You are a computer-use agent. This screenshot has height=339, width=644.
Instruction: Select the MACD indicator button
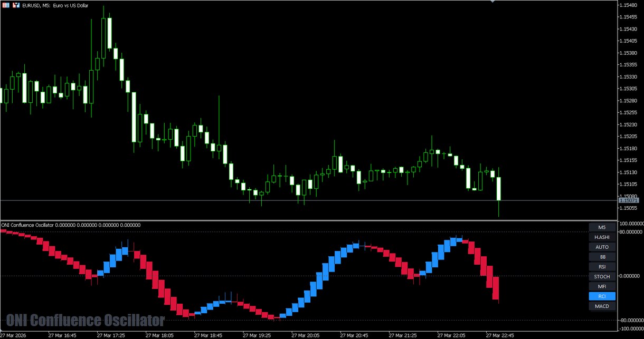click(602, 306)
